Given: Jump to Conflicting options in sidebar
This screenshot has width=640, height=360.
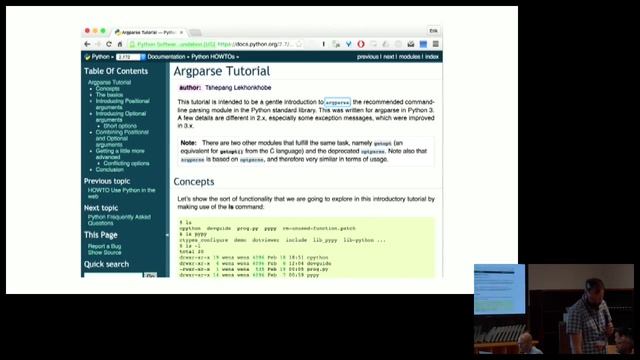Looking at the screenshot, I should pos(126,163).
